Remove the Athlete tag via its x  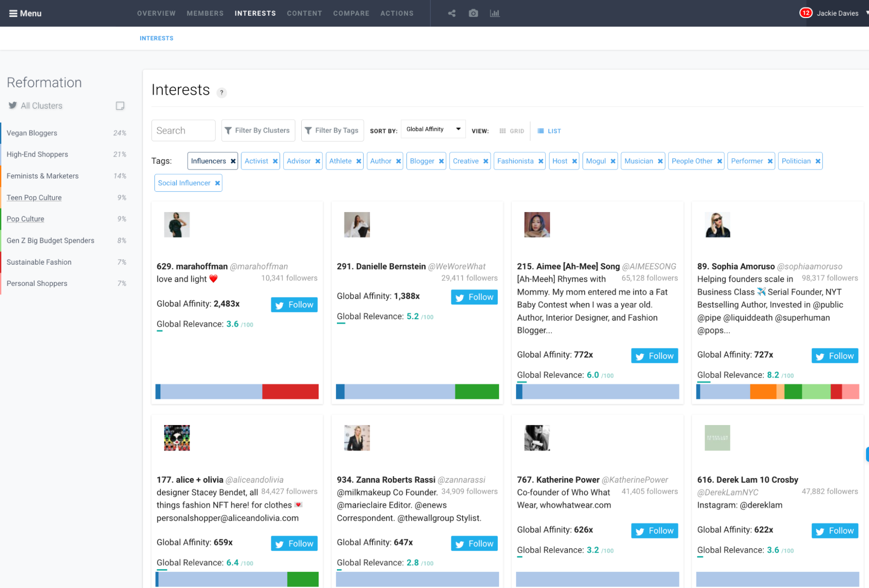(359, 161)
